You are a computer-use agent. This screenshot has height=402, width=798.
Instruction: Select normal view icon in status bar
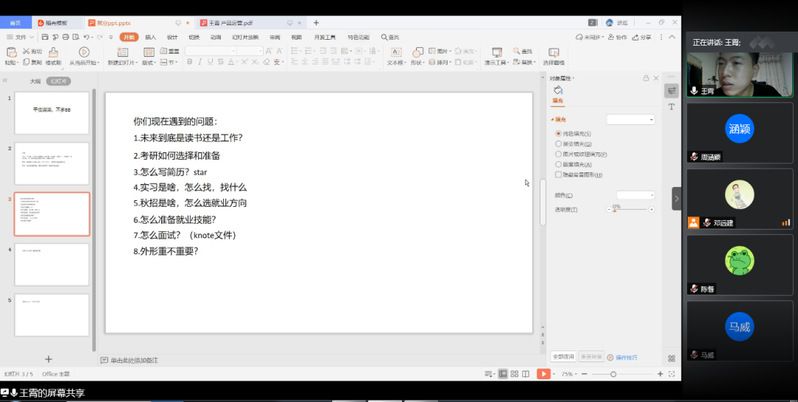coord(503,374)
